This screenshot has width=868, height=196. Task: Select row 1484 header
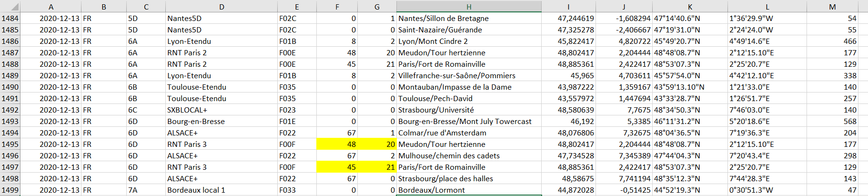click(10, 18)
